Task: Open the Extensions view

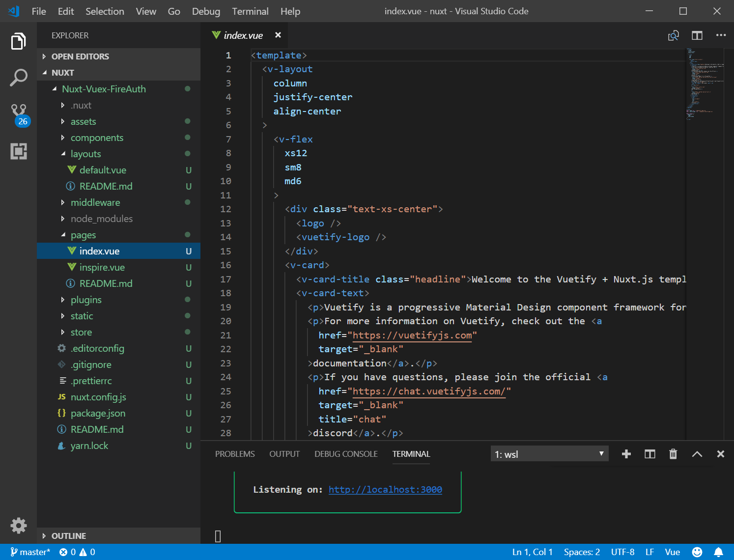Action: [19, 151]
